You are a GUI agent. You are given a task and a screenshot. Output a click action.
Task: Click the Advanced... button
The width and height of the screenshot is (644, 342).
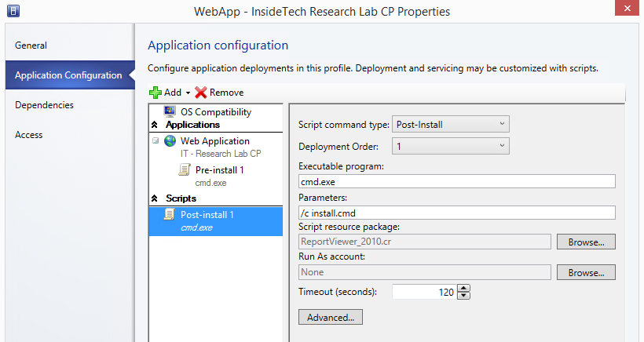331,318
